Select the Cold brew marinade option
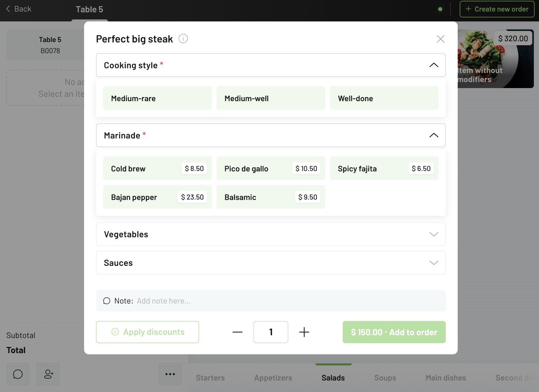This screenshot has width=539, height=392. pyautogui.click(x=157, y=168)
